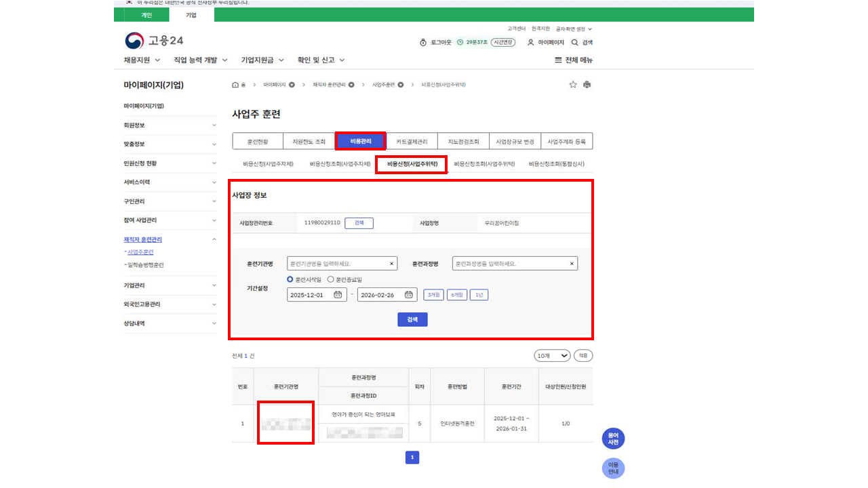Click the print page icon
This screenshot has width=868, height=488.
pyautogui.click(x=587, y=85)
